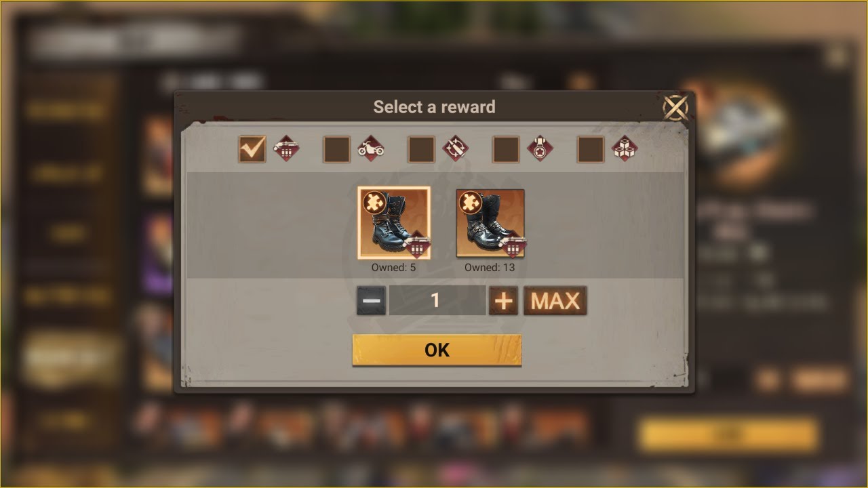Set quantity to maximum with MAX

(x=555, y=300)
